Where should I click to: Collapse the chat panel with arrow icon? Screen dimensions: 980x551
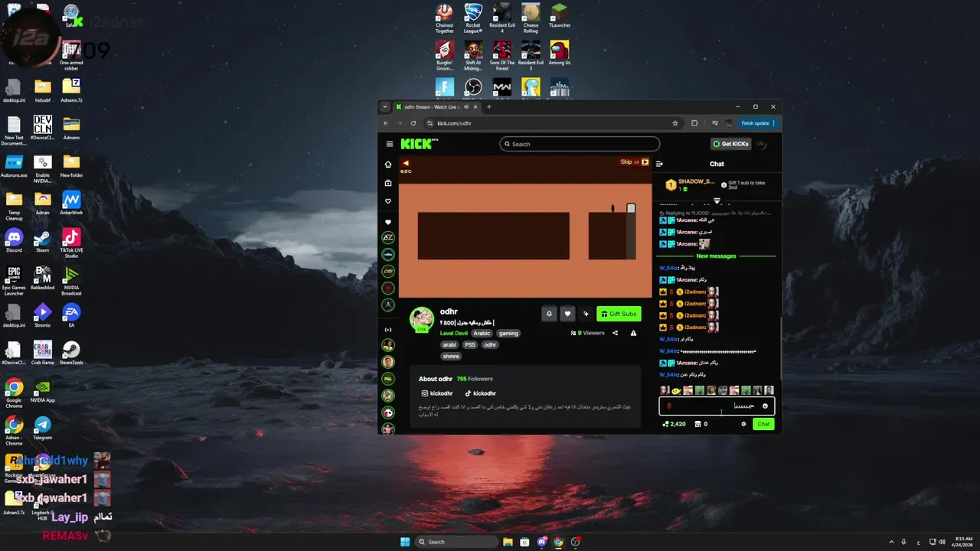coord(659,164)
